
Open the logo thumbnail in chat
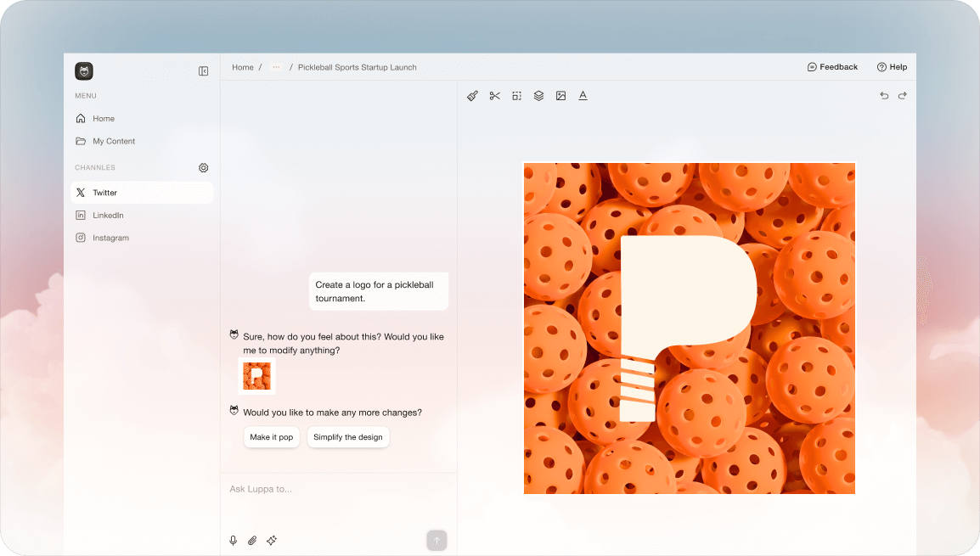(x=256, y=376)
